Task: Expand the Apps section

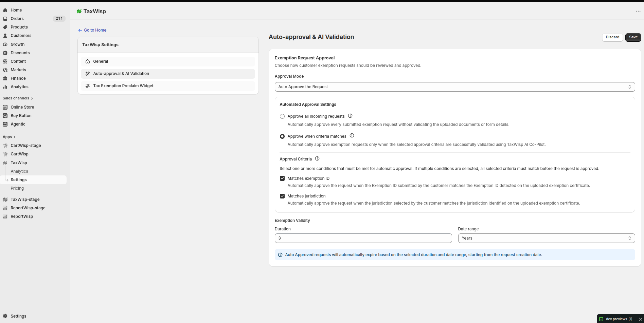Action: 9,137
